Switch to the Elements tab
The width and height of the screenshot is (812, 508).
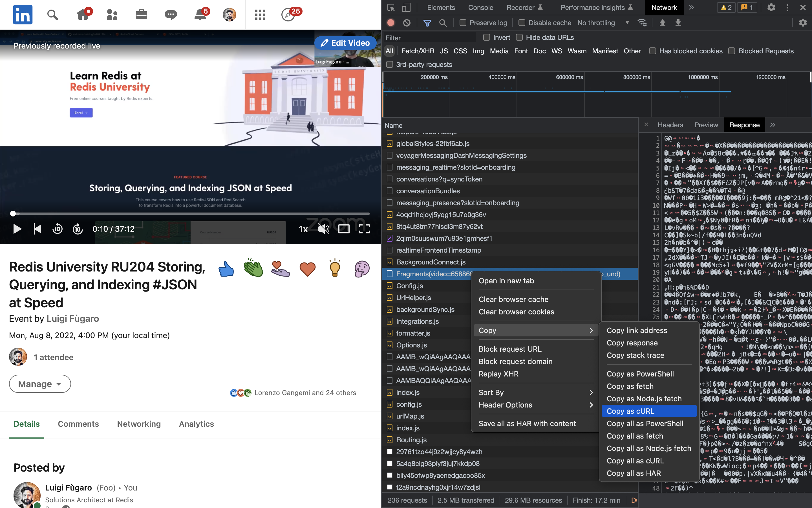(x=441, y=7)
